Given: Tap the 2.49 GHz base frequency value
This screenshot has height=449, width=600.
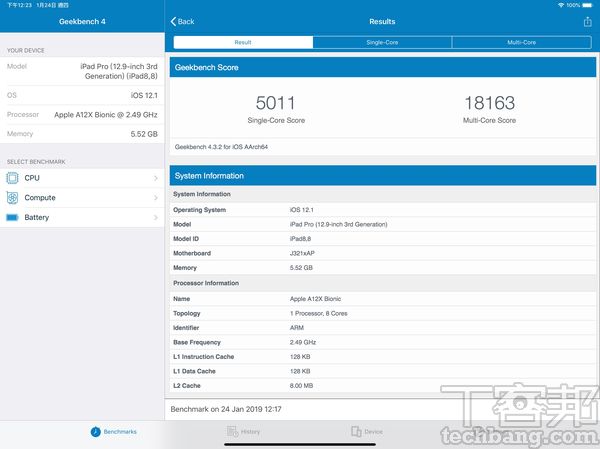Looking at the screenshot, I should point(303,342).
